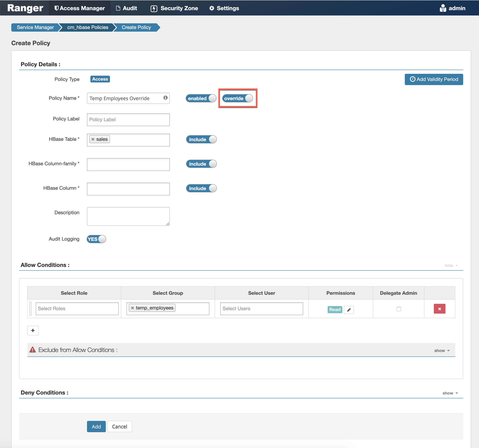Click the Add button to save policy
The image size is (479, 448).
click(96, 427)
